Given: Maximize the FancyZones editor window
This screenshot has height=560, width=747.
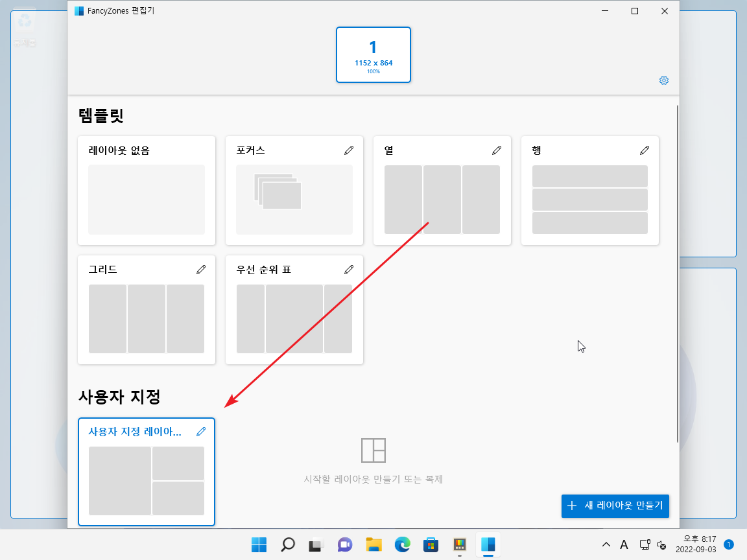Looking at the screenshot, I should pyautogui.click(x=635, y=11).
